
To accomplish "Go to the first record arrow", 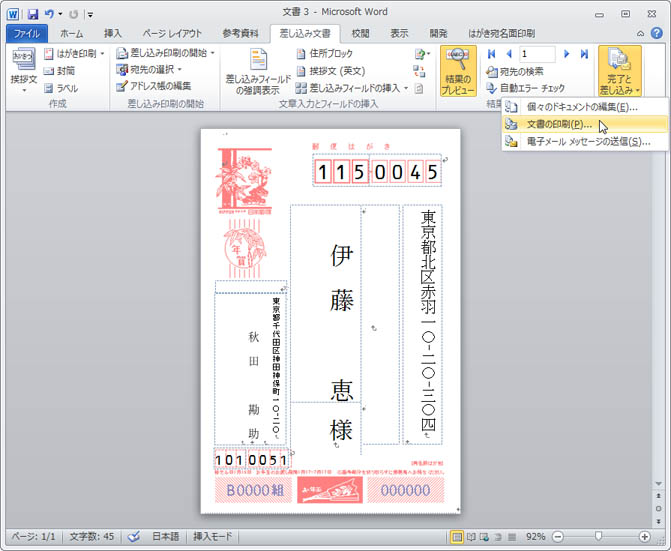I will pos(492,53).
